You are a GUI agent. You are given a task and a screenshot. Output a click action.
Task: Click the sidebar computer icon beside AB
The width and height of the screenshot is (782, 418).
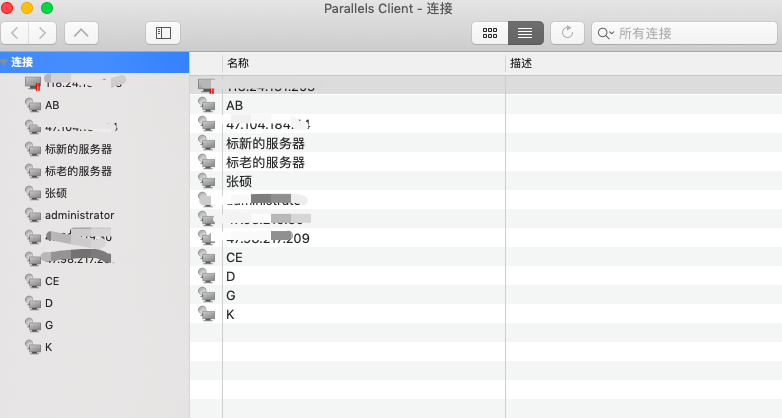tap(33, 105)
